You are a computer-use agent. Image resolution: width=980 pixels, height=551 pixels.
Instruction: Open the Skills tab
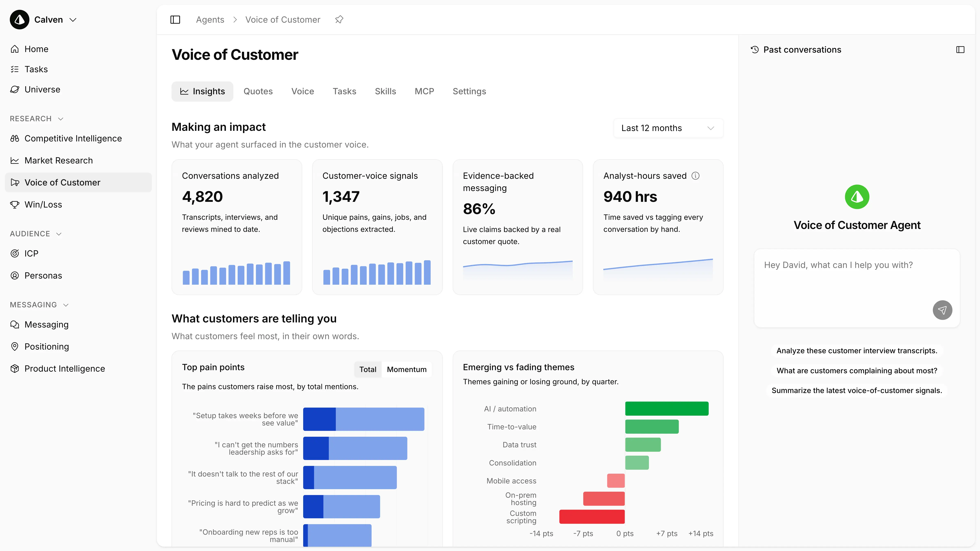pyautogui.click(x=385, y=91)
